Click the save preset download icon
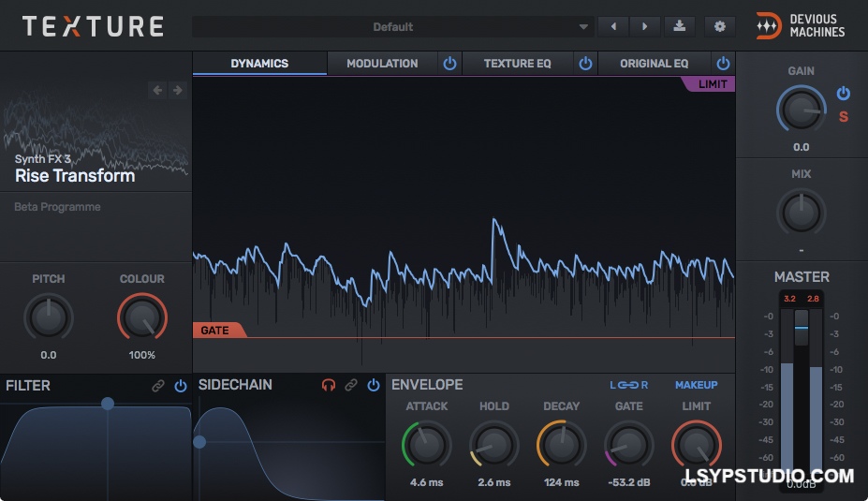Viewport: 868px width, 501px height. [x=679, y=26]
